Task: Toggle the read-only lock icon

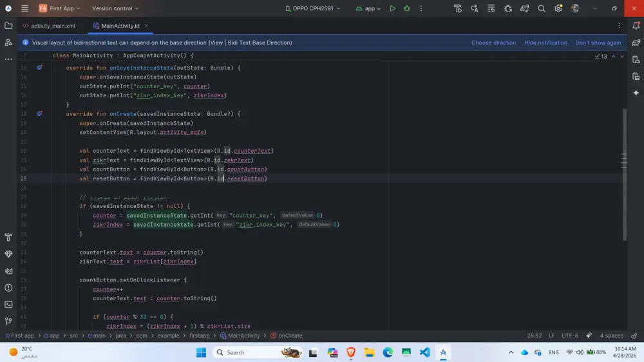Action: [634, 336]
